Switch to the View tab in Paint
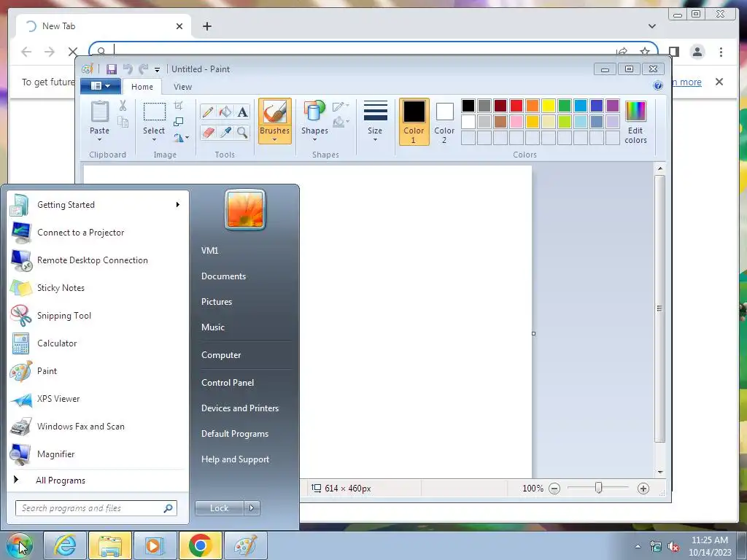Viewport: 747px width, 560px height. click(182, 87)
